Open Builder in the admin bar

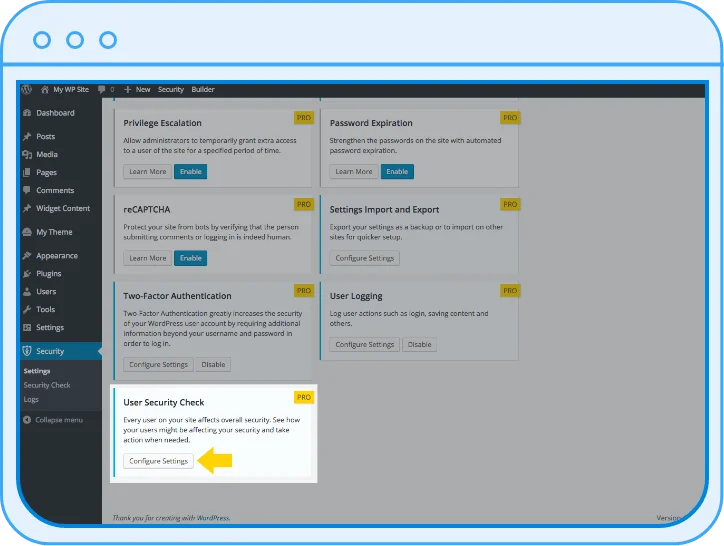tap(203, 89)
